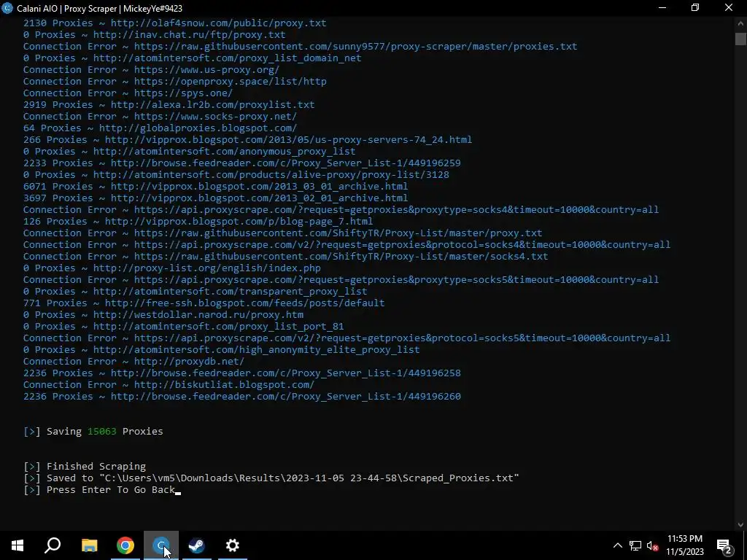Select the Calani AIO taskbar icon
The image size is (747, 560).
click(161, 545)
